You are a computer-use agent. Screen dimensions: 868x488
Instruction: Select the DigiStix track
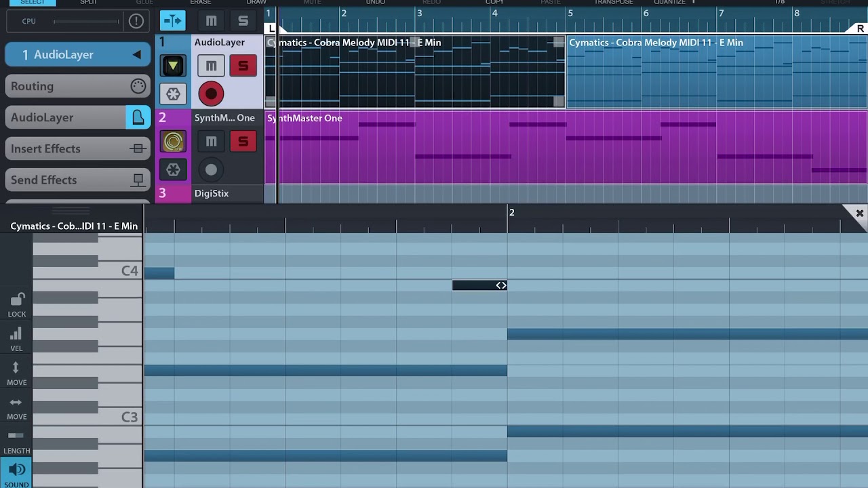[212, 193]
